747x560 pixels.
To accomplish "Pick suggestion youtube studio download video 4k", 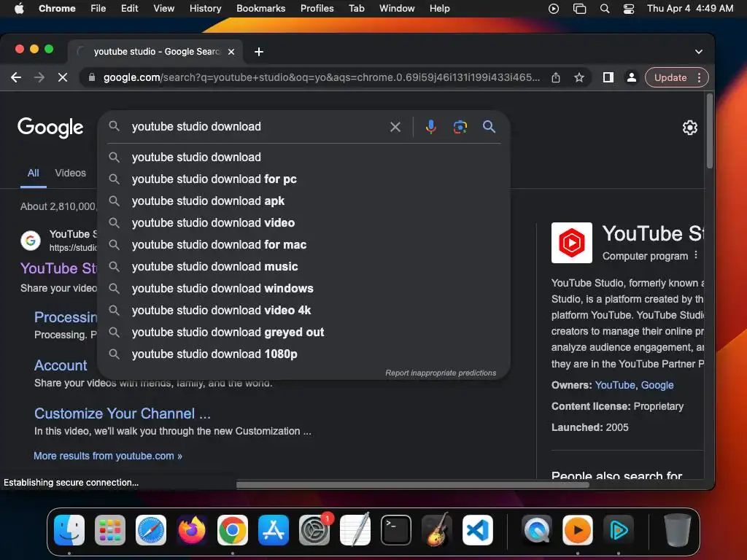I will (304, 311).
